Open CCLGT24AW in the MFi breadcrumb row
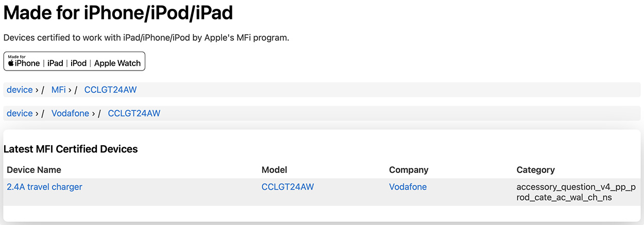This screenshot has width=644, height=225. tap(111, 90)
